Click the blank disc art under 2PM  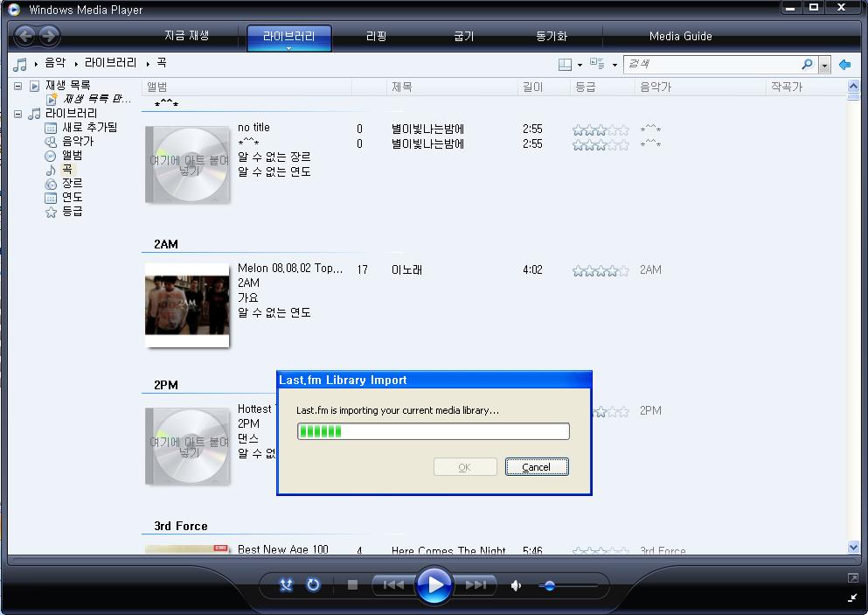point(187,446)
